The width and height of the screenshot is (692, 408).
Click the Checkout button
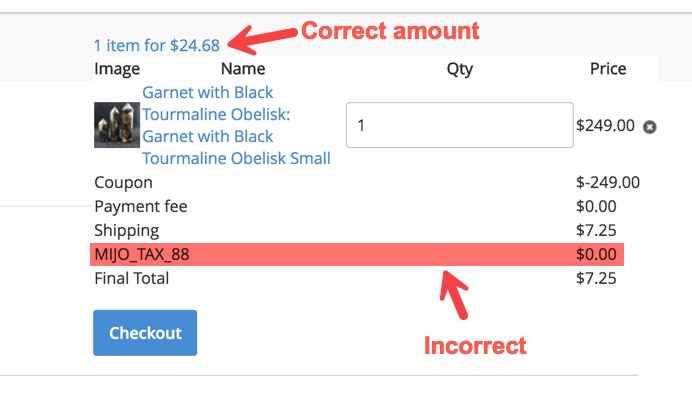coord(145,333)
